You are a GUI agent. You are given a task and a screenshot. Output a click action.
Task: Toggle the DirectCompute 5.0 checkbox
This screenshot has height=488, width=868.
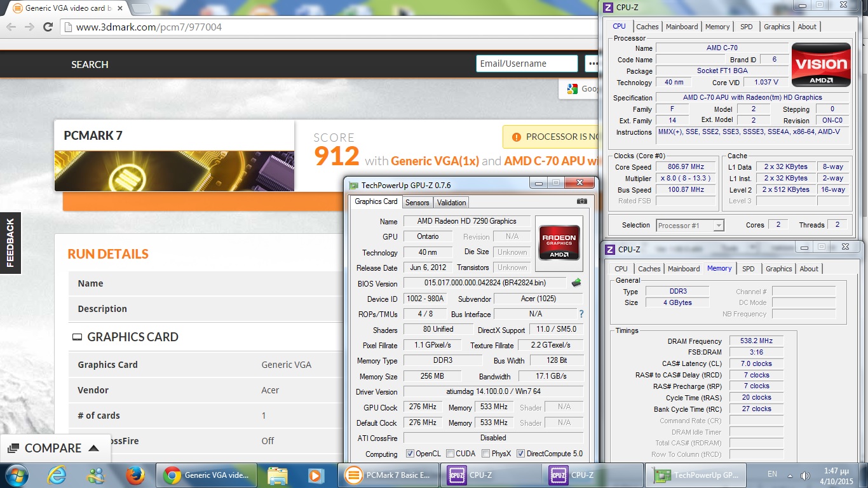coord(520,454)
